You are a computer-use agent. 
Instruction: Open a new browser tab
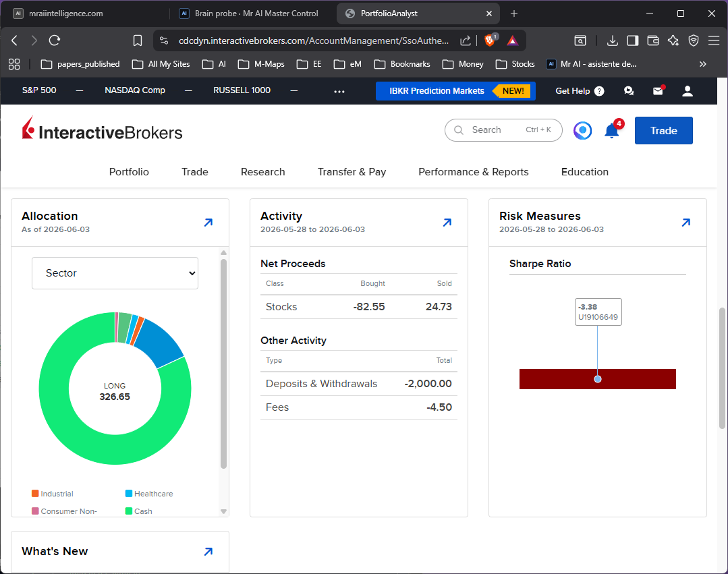[x=514, y=13]
